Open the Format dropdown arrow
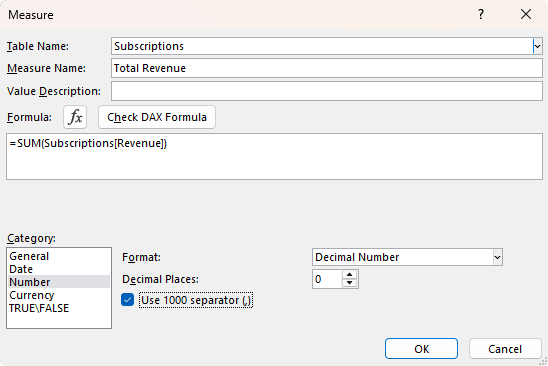 [x=497, y=257]
